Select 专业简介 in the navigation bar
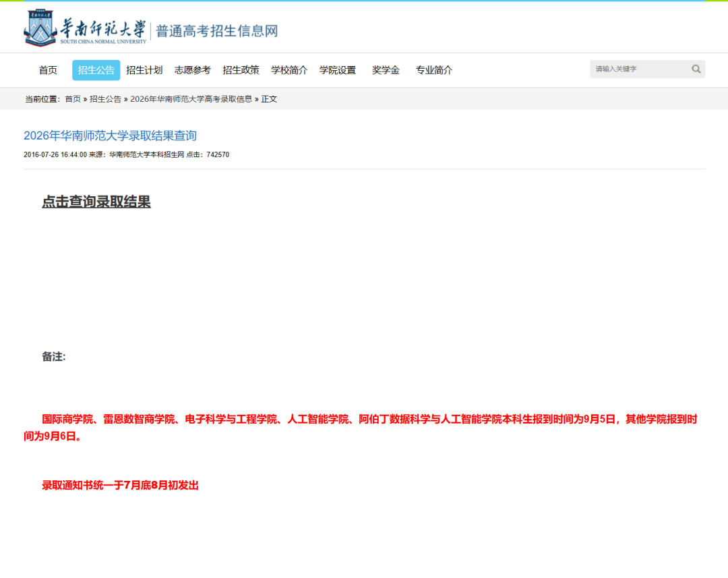The width and height of the screenshot is (728, 578). [x=434, y=70]
